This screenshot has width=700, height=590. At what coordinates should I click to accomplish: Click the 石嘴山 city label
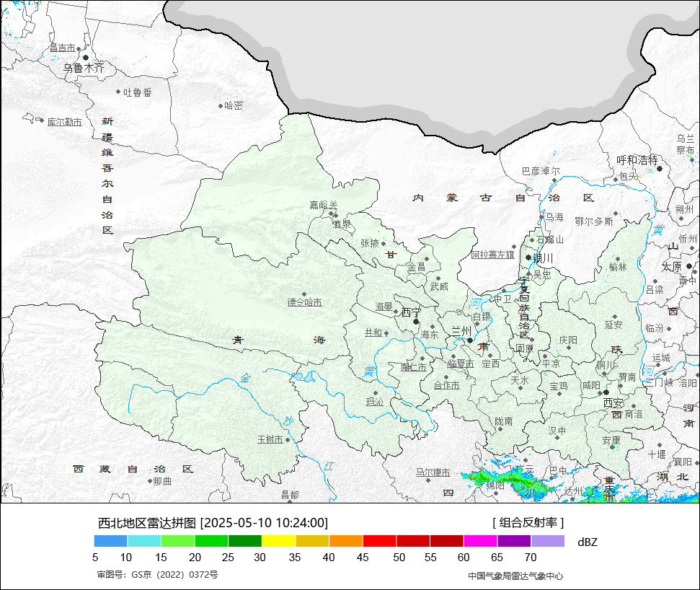click(x=550, y=240)
